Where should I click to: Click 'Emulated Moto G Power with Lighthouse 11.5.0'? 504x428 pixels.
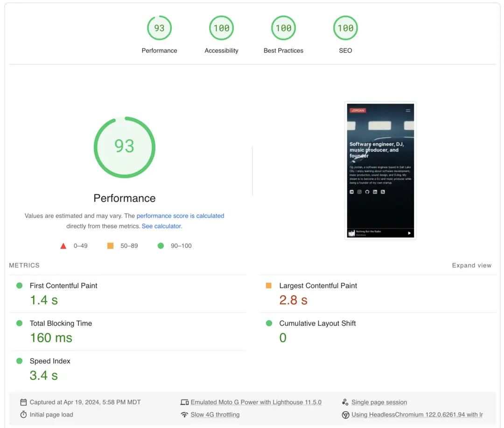[x=256, y=402]
